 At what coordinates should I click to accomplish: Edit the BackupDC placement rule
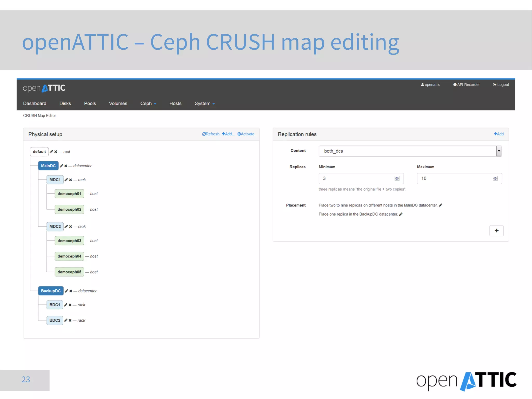pos(401,214)
